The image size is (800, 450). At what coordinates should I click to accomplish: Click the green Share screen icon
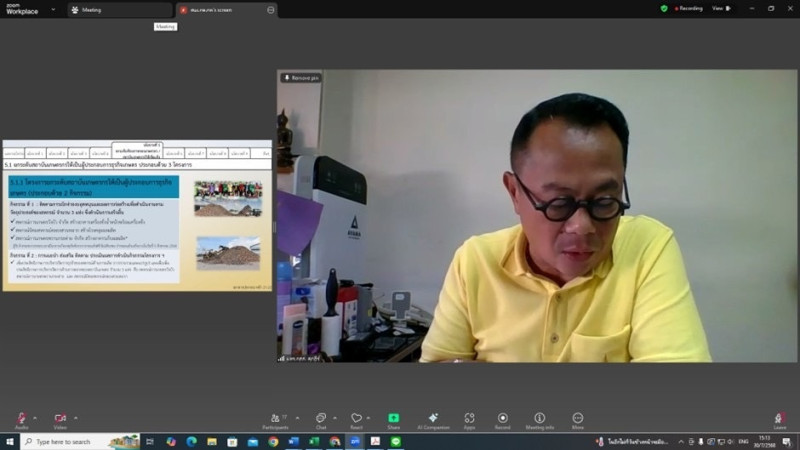393,419
